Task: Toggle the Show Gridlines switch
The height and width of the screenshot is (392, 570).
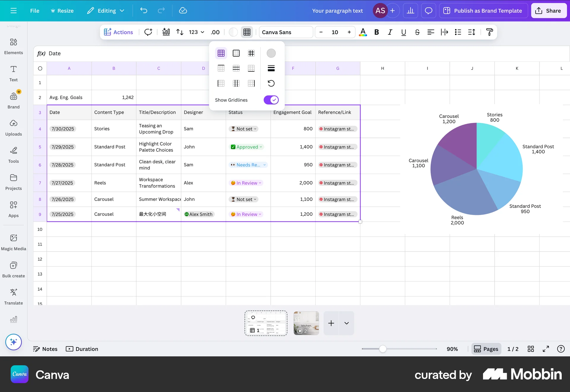Action: [271, 100]
